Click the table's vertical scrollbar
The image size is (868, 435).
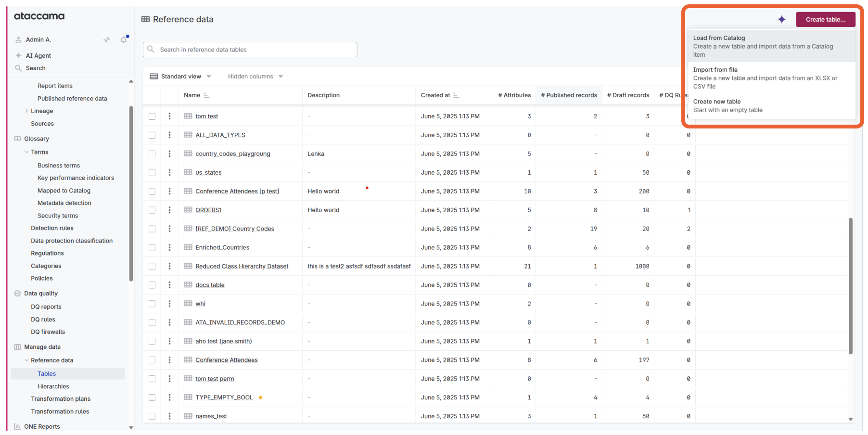pyautogui.click(x=850, y=286)
